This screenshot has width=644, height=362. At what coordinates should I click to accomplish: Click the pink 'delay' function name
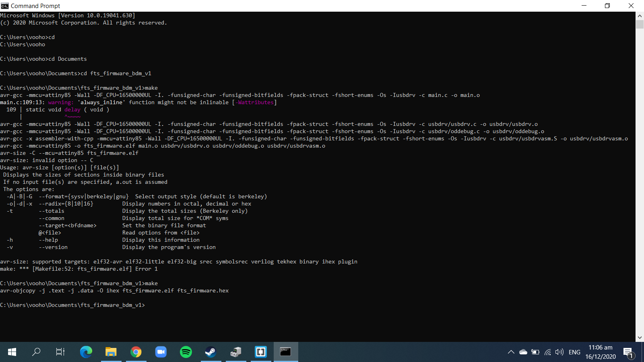point(72,109)
